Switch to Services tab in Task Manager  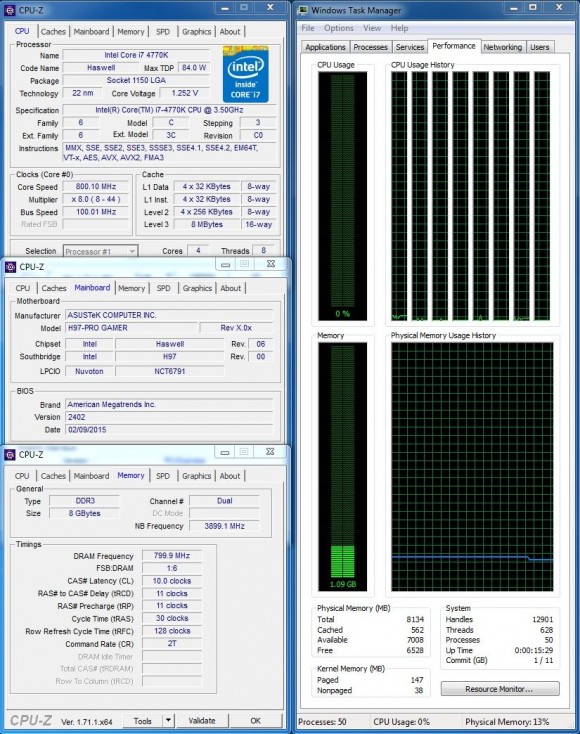410,47
